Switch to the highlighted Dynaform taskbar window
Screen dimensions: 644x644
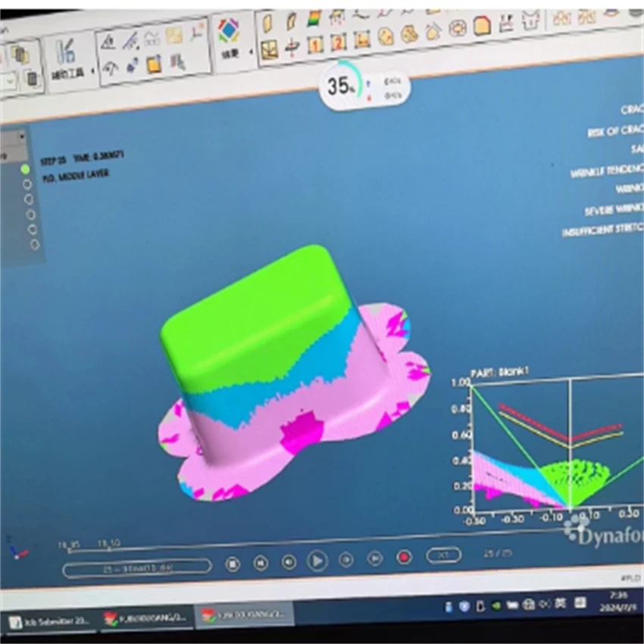[x=245, y=615]
